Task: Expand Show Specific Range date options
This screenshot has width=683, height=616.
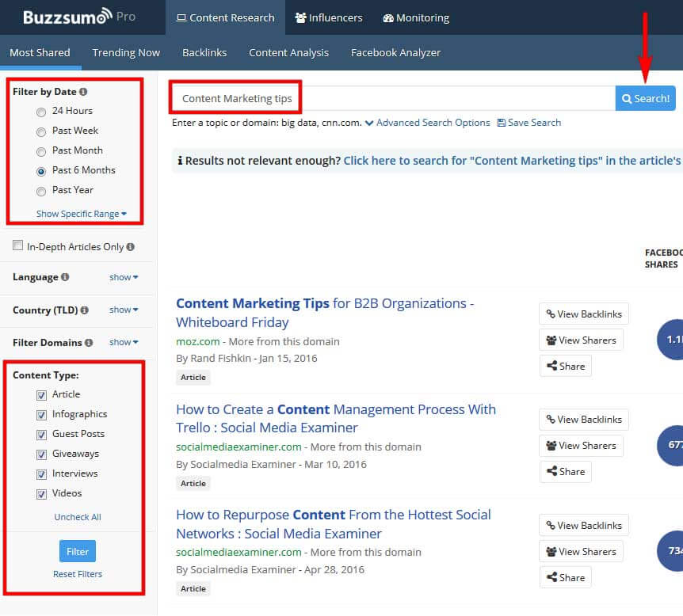Action: [x=82, y=214]
